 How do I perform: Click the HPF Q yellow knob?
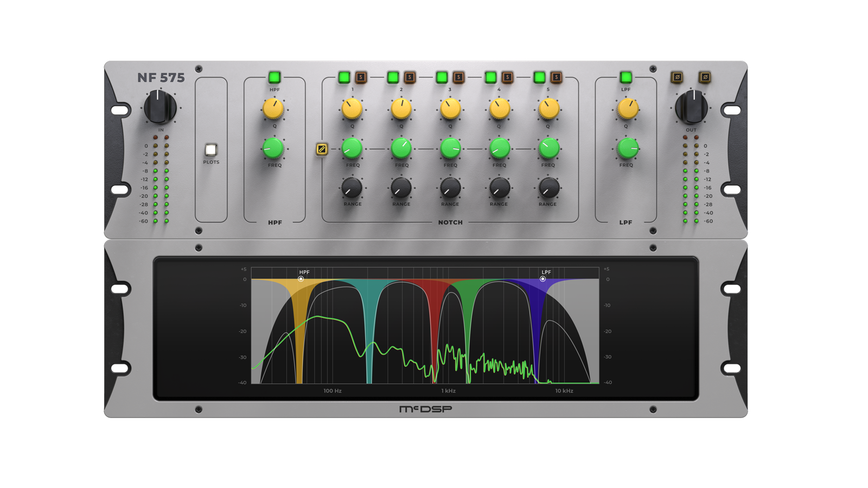pyautogui.click(x=273, y=108)
